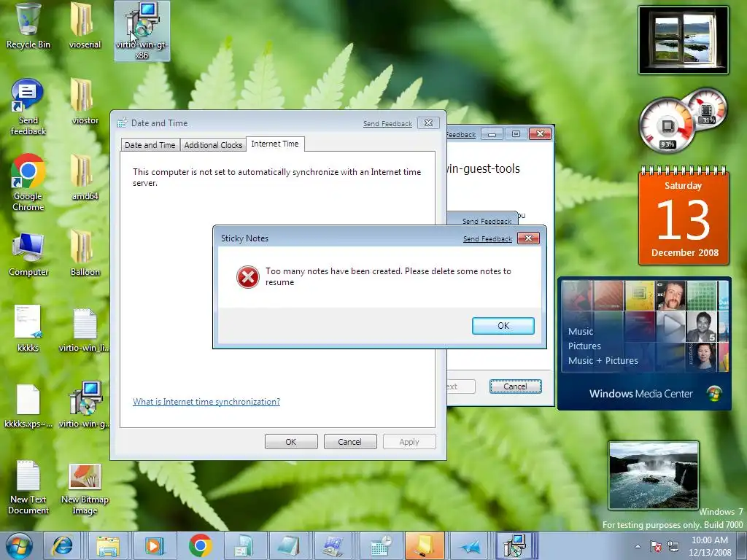The width and height of the screenshot is (747, 560).
Task: Open the Recycle Bin desktop icon
Action: point(28,26)
